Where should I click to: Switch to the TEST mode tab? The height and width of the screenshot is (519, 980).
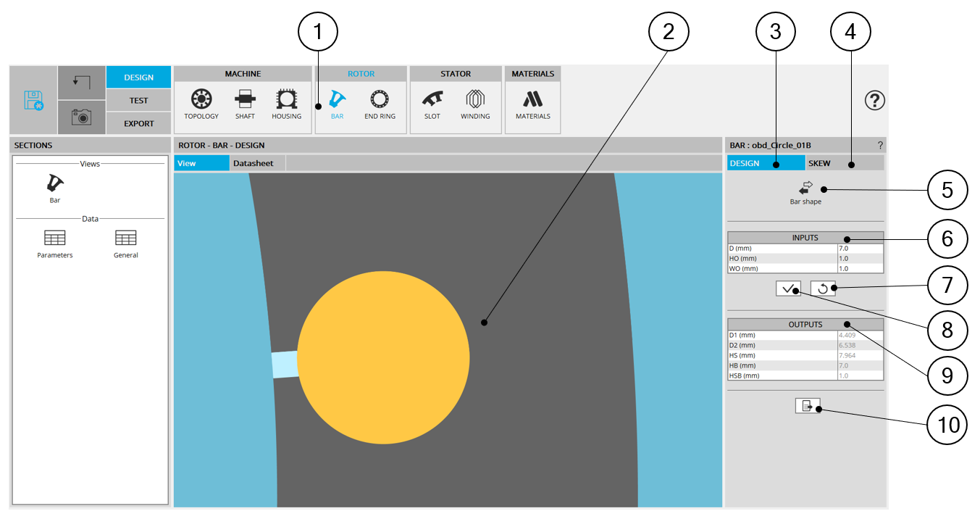click(x=138, y=101)
